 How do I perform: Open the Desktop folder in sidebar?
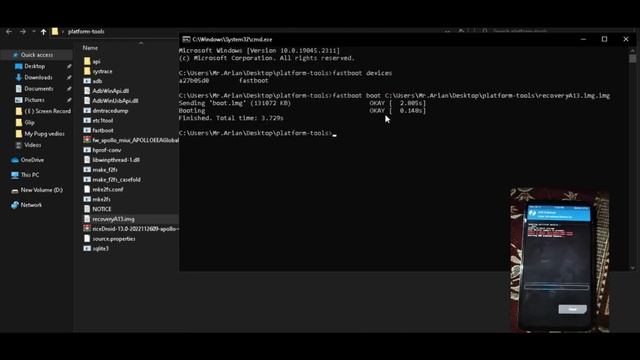pyautogui.click(x=34, y=66)
